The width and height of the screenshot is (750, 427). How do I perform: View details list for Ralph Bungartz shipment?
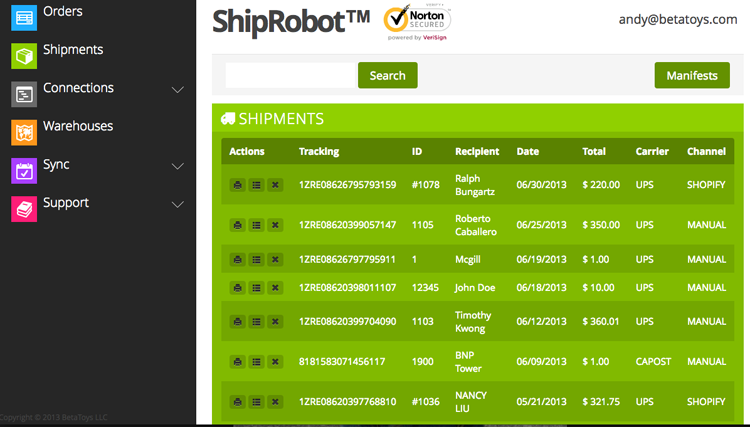click(x=256, y=185)
